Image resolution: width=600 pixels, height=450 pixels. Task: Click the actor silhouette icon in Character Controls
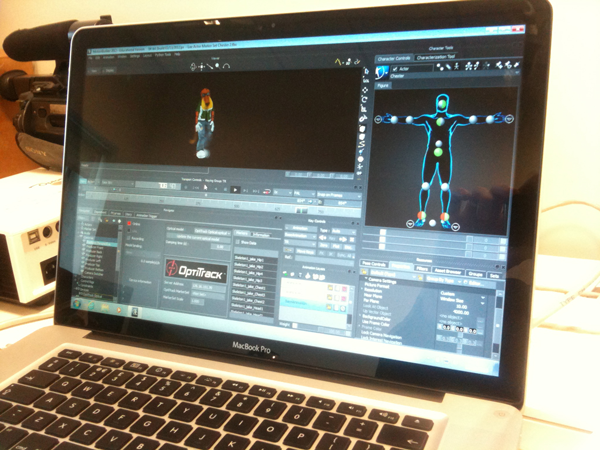tap(382, 71)
